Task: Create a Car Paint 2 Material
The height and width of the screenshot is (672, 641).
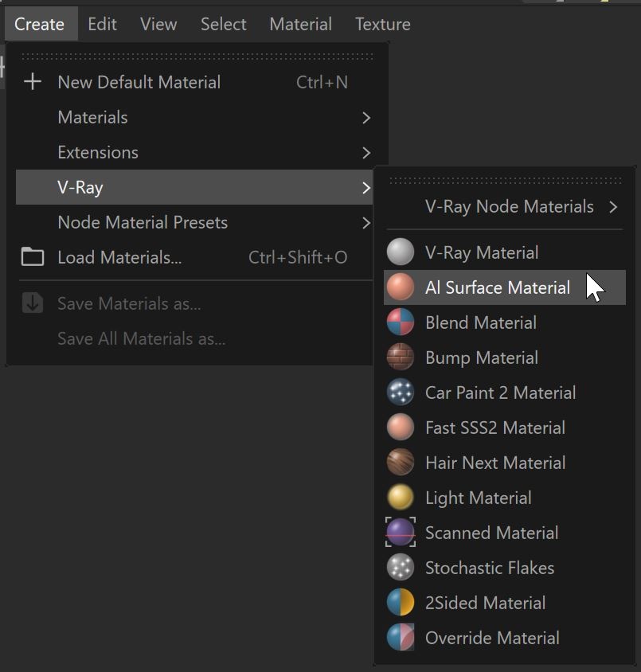Action: pos(505,393)
